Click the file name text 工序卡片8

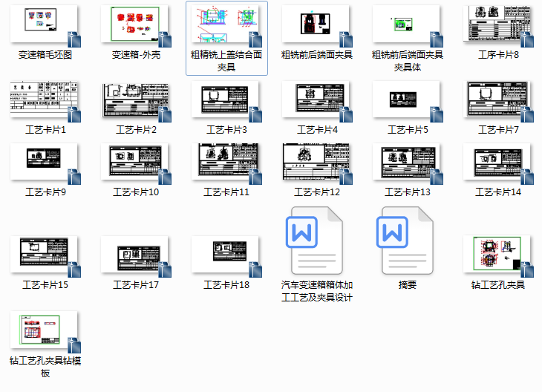(x=498, y=55)
